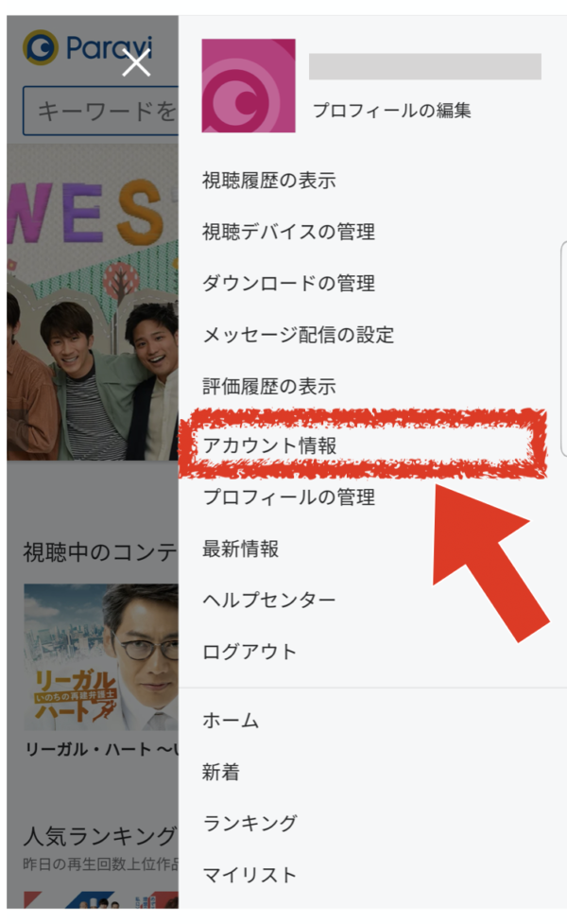Choose プロフィールの管理

point(288,497)
